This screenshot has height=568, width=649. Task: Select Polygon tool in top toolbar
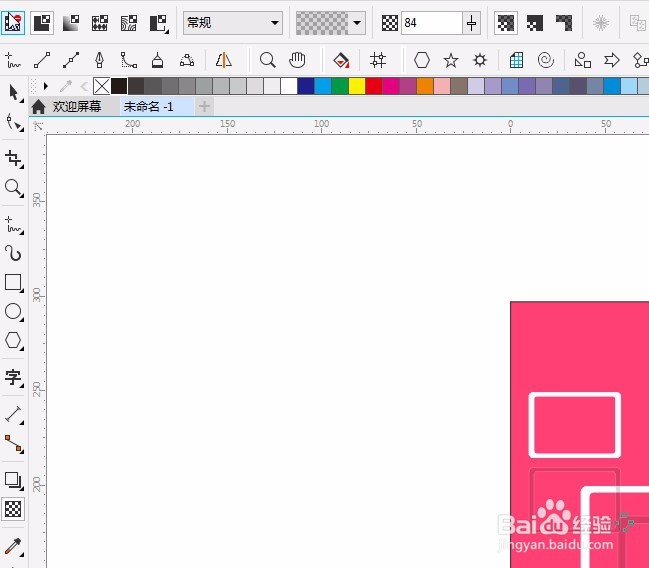pos(422,60)
